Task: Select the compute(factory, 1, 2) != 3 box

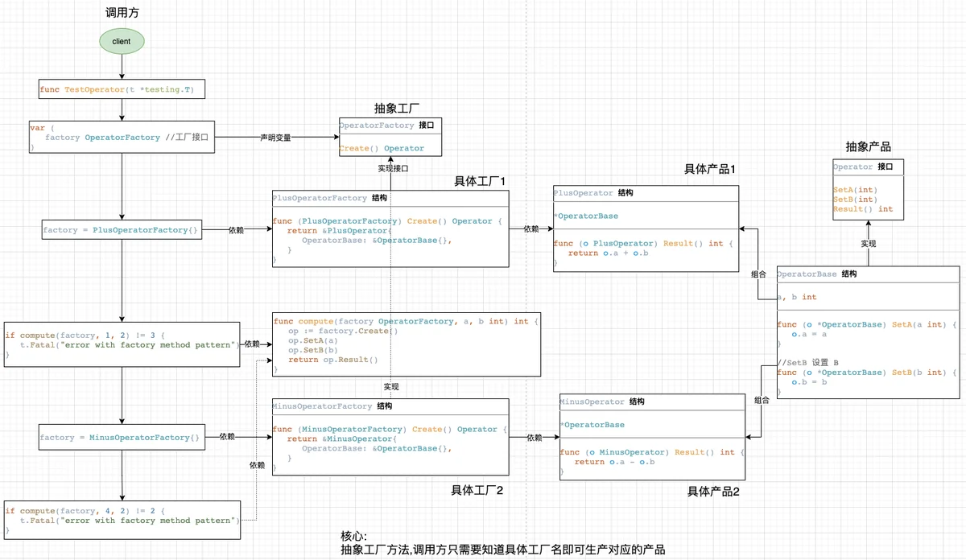Action: pos(122,344)
